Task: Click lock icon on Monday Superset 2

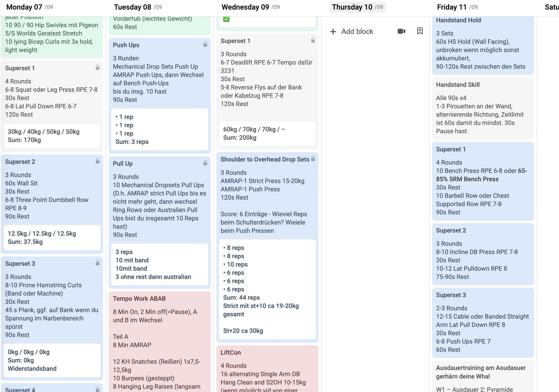Action: (98, 161)
